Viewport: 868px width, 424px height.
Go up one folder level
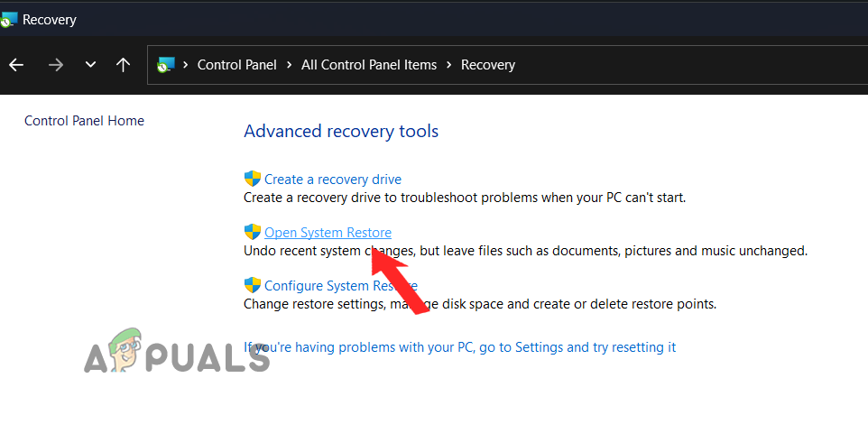tap(124, 65)
